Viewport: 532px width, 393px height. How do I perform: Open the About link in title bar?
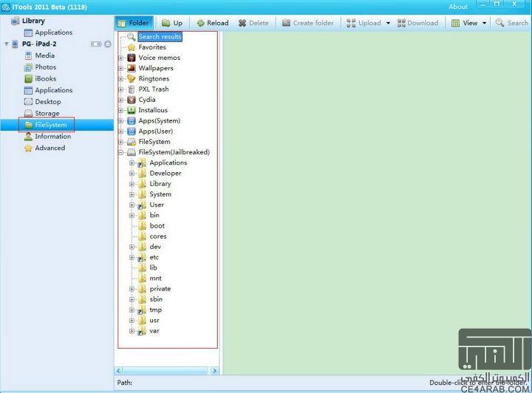pyautogui.click(x=458, y=7)
